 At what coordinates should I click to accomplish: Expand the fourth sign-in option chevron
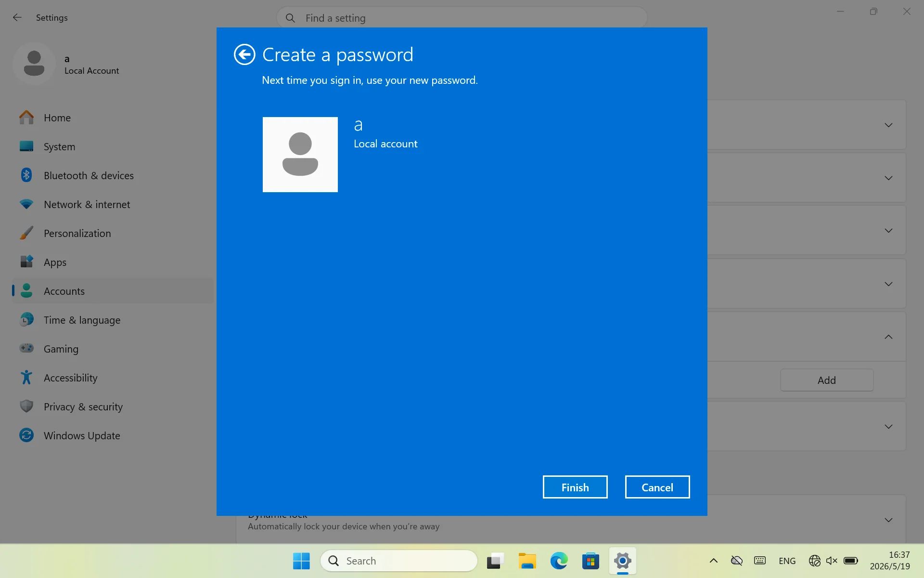pos(888,284)
